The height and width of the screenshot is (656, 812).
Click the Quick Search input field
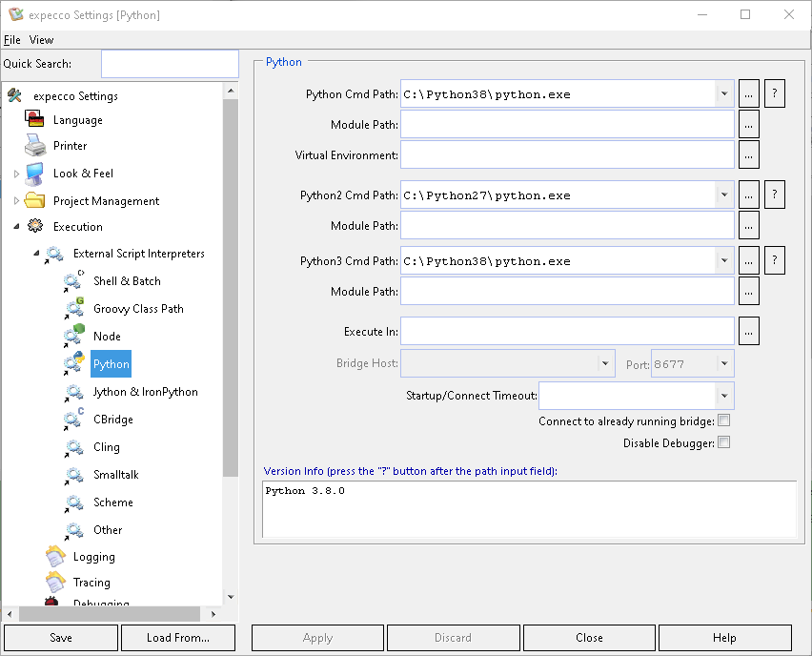(170, 64)
